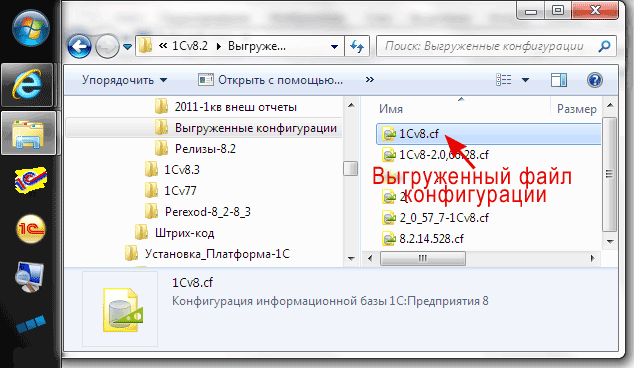
Task: Click the Конфигурация информационной базы description
Action: [x=330, y=301]
